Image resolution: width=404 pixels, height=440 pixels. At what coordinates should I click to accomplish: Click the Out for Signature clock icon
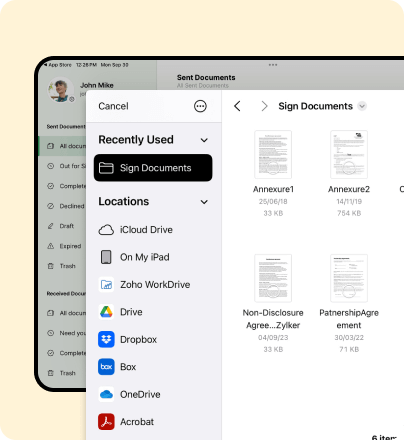coord(51,166)
